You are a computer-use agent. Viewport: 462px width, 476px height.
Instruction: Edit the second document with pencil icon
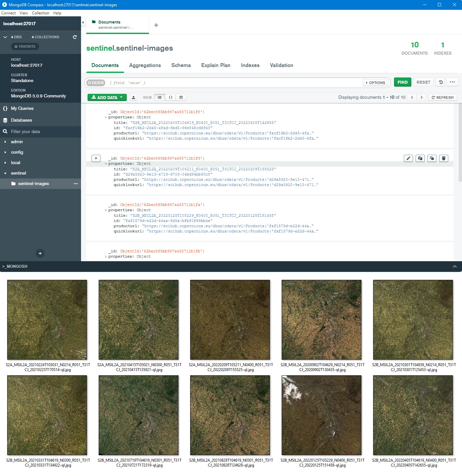pos(408,158)
